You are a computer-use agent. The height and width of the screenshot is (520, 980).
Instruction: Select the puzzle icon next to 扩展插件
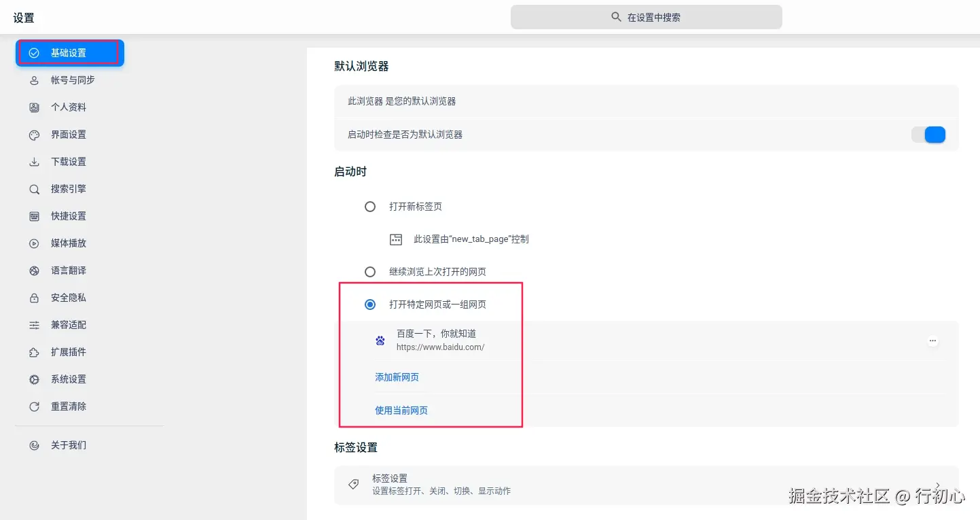34,351
